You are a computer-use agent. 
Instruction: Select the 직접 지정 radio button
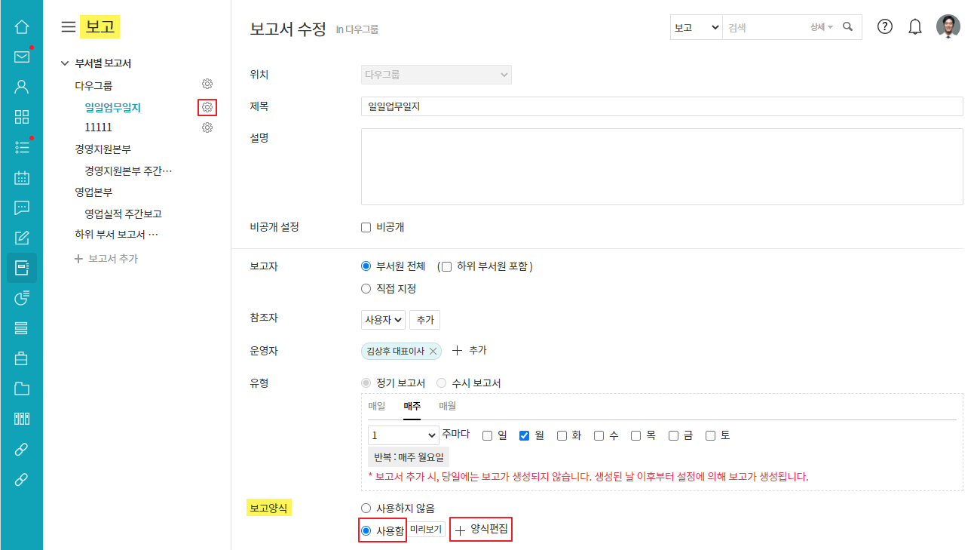tap(366, 288)
